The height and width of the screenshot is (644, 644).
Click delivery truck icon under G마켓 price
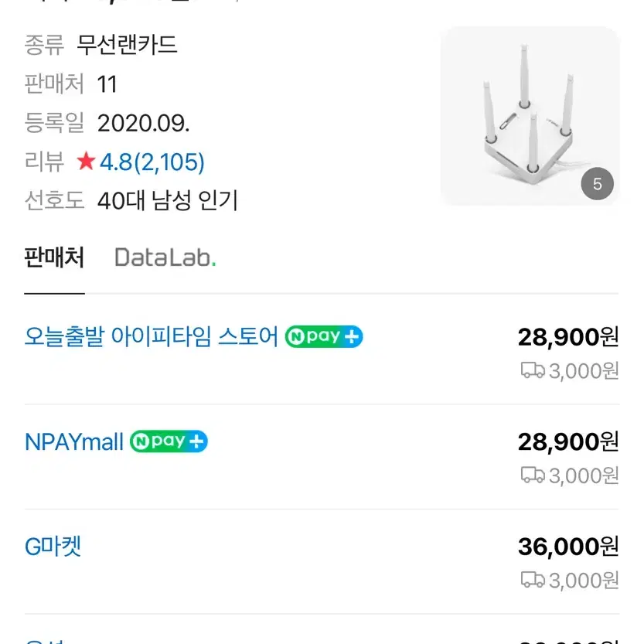click(x=533, y=580)
